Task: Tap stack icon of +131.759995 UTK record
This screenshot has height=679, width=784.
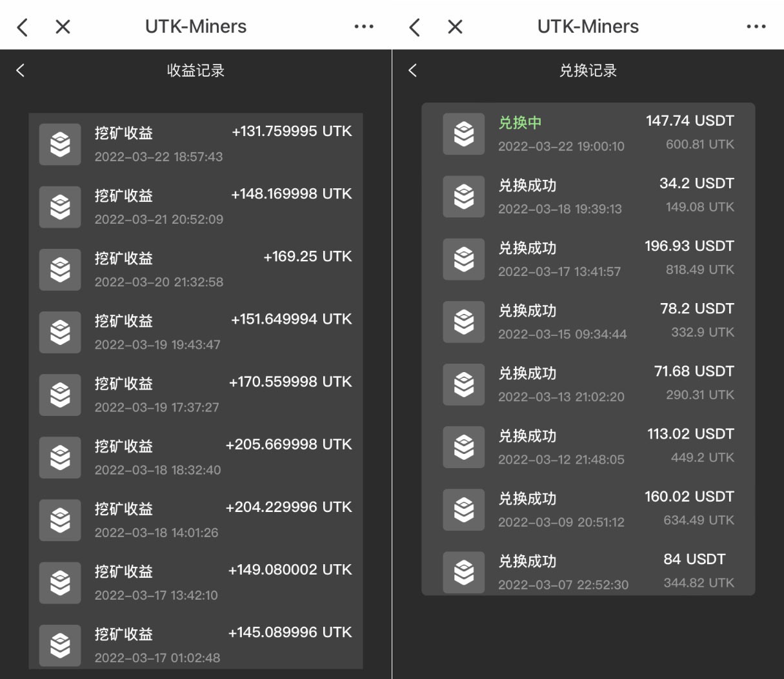Action: [x=60, y=144]
